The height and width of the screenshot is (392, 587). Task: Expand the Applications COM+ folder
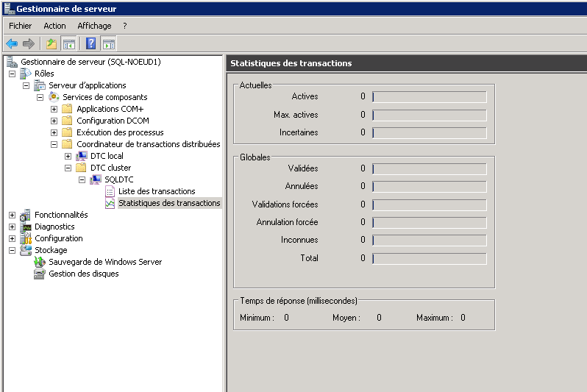(x=54, y=109)
